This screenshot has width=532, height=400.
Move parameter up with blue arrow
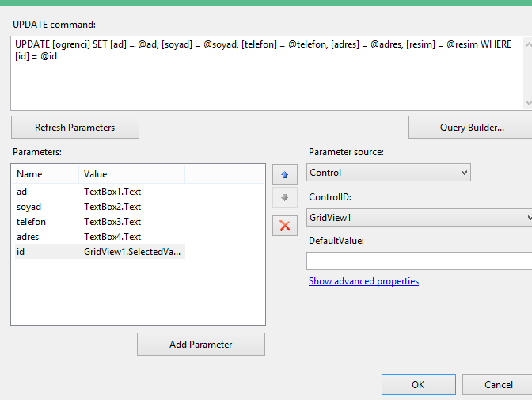285,174
